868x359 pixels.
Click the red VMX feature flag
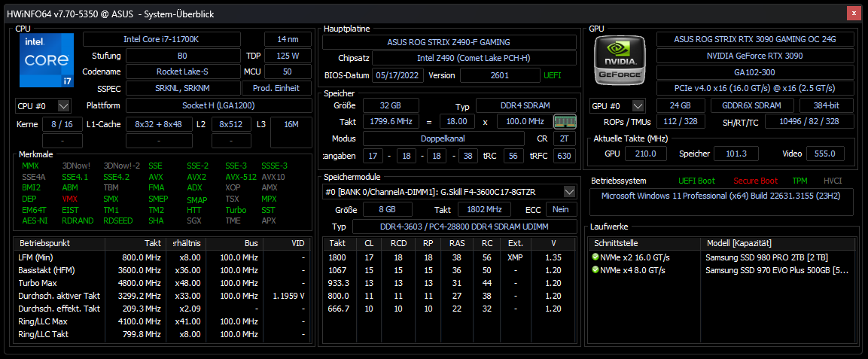[70, 199]
